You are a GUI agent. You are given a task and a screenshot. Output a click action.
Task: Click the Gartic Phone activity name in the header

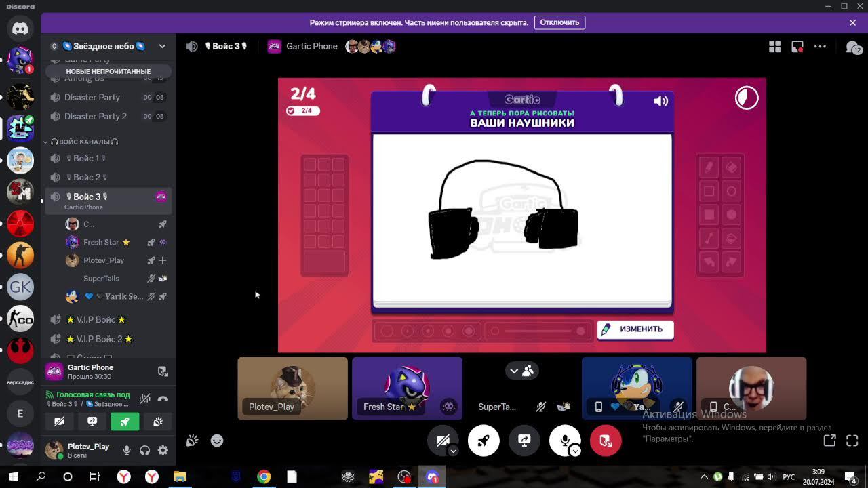click(312, 46)
